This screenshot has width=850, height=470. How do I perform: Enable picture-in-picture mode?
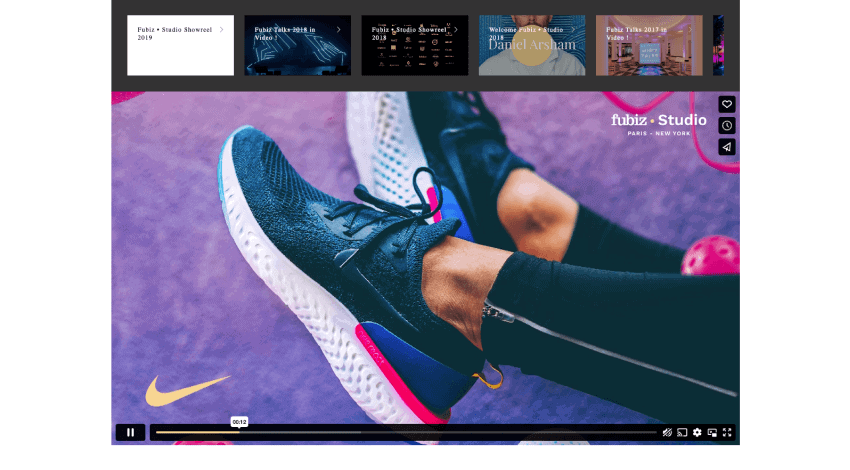712,432
